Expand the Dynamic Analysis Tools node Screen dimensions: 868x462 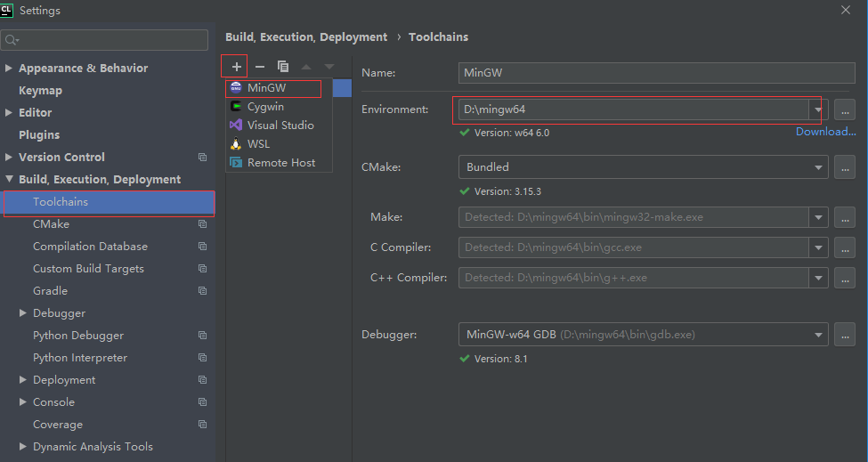click(22, 447)
